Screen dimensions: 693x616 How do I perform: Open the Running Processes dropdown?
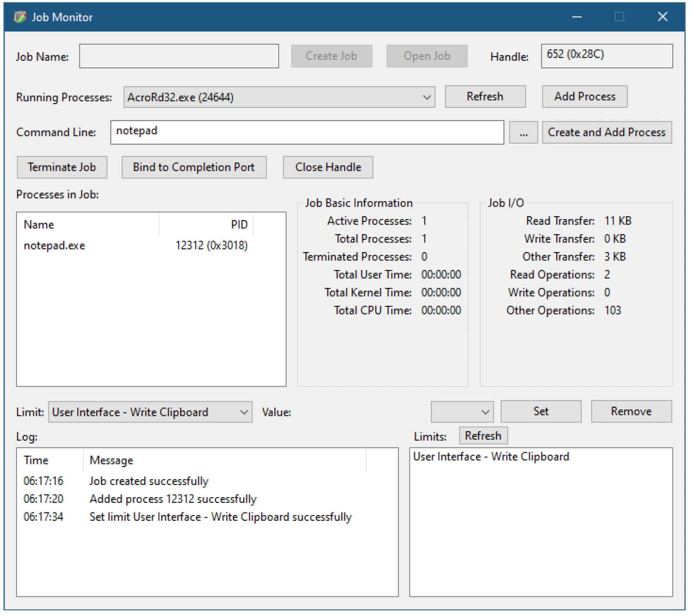pos(279,97)
